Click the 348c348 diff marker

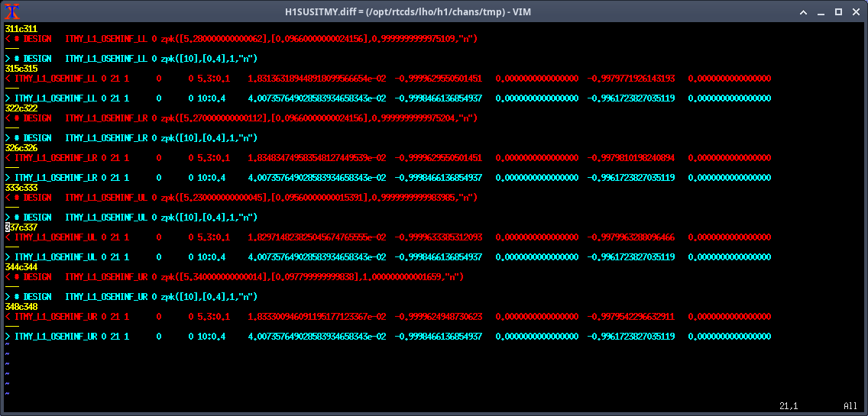tap(21, 307)
